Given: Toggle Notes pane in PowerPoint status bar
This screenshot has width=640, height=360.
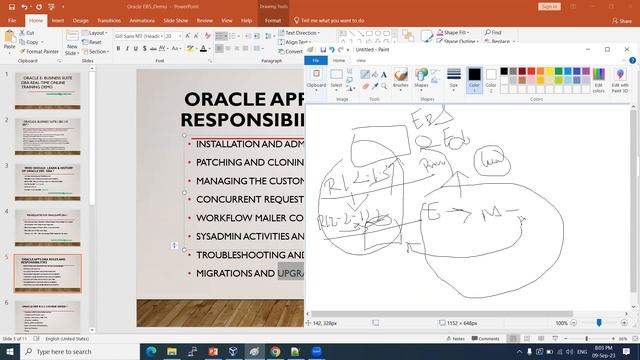Looking at the screenshot, I should coord(456,339).
